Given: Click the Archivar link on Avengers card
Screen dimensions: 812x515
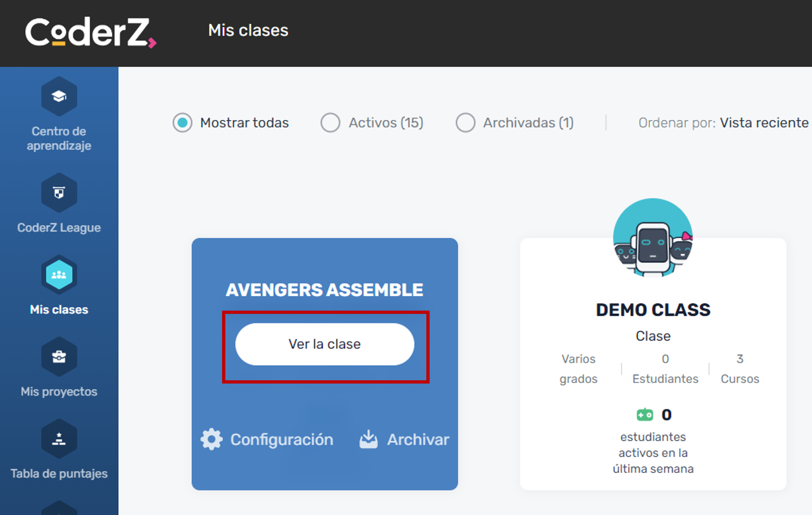Looking at the screenshot, I should pyautogui.click(x=404, y=439).
